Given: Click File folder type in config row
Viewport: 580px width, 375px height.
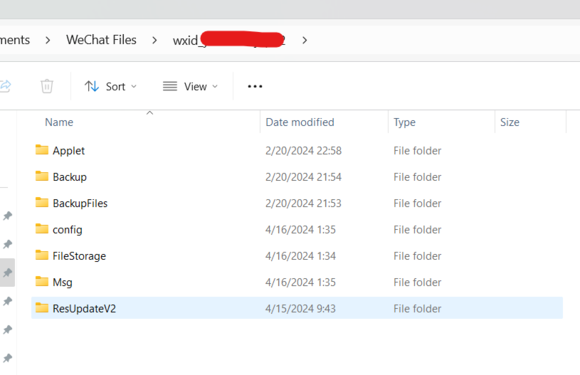Looking at the screenshot, I should tap(417, 230).
